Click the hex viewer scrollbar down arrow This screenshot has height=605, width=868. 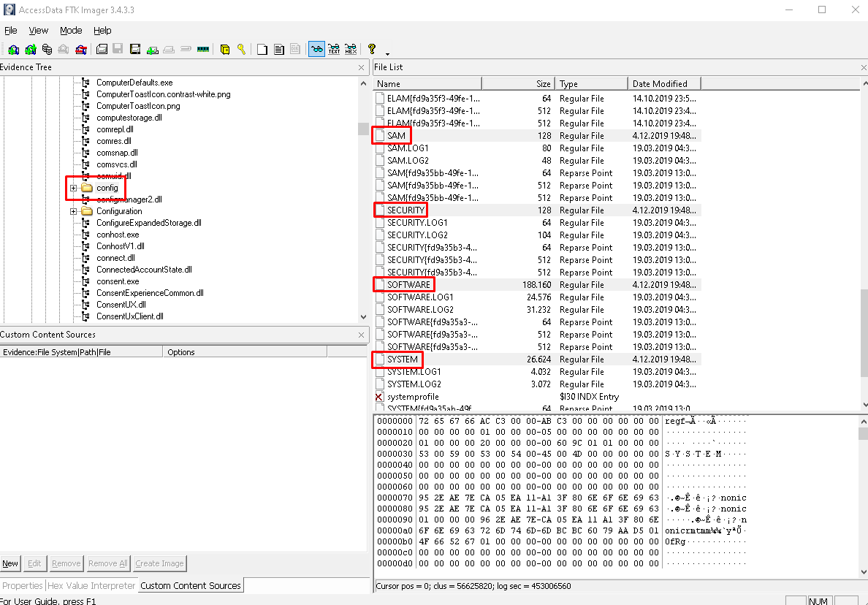864,572
